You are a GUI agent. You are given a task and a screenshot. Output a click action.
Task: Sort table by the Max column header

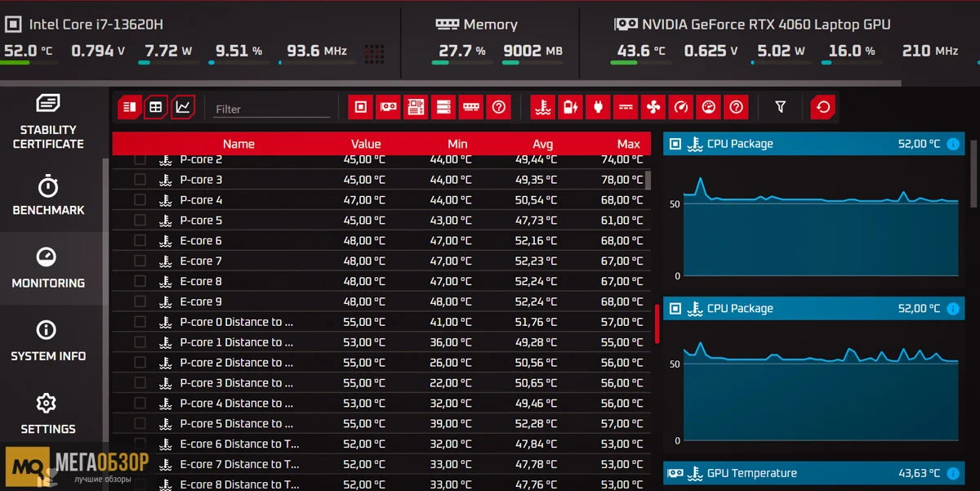628,144
